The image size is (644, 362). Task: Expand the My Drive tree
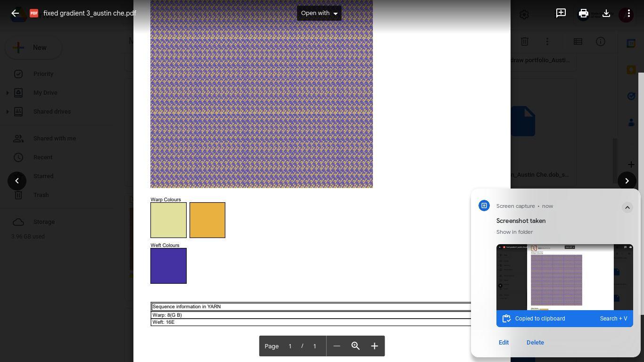point(7,93)
